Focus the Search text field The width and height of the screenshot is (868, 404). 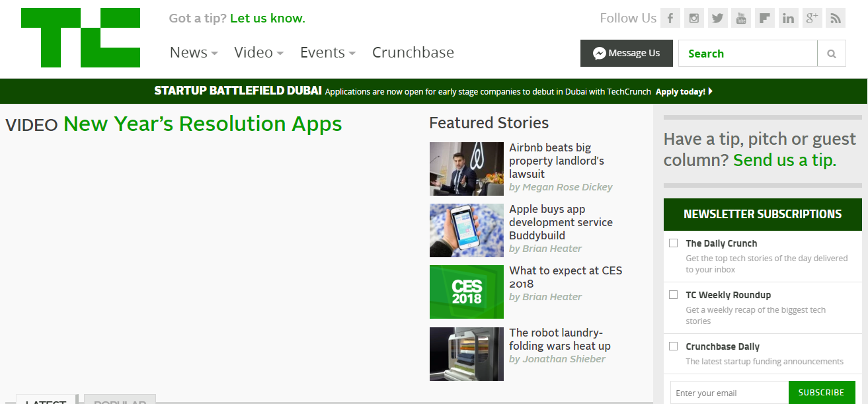pyautogui.click(x=748, y=54)
